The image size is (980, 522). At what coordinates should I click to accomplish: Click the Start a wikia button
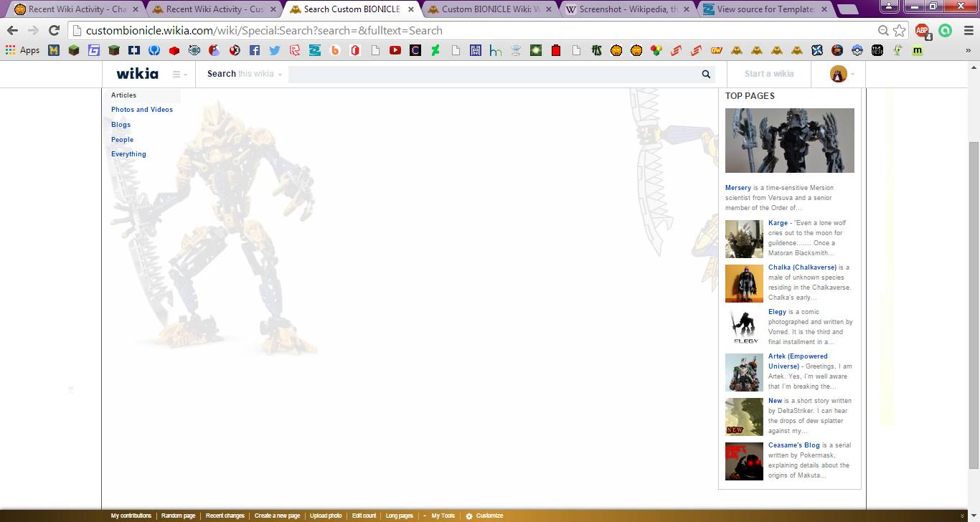pos(769,74)
